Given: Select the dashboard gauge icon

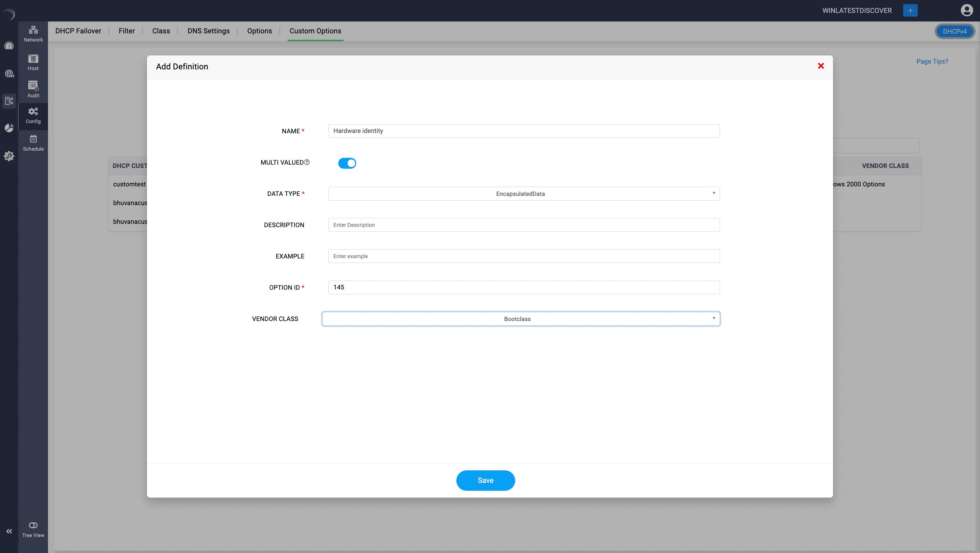Looking at the screenshot, I should click(x=9, y=46).
